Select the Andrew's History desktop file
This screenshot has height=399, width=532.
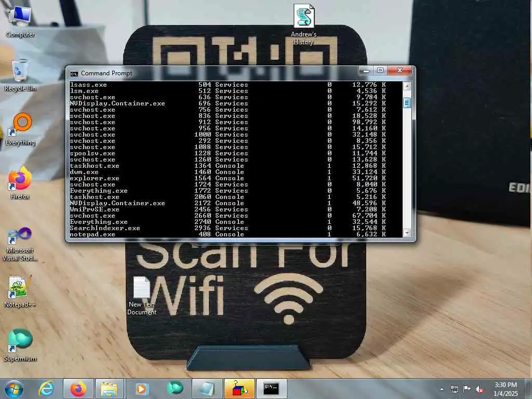(x=303, y=25)
